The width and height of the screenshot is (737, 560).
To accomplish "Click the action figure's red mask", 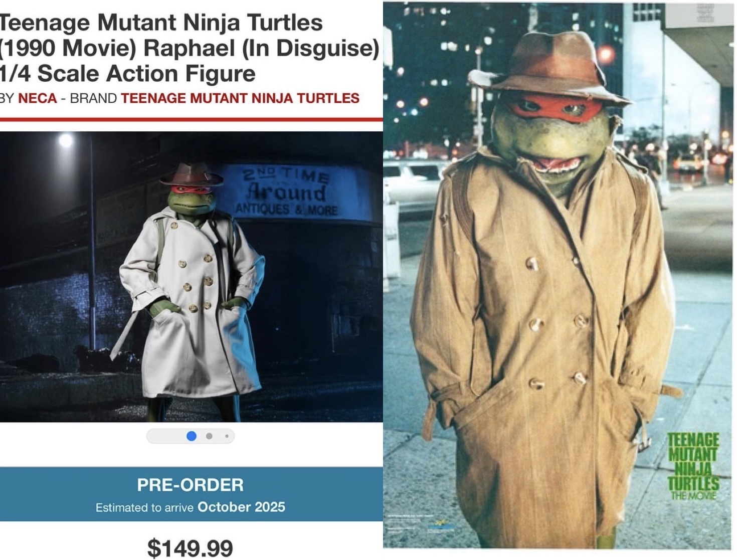I will click(x=191, y=190).
